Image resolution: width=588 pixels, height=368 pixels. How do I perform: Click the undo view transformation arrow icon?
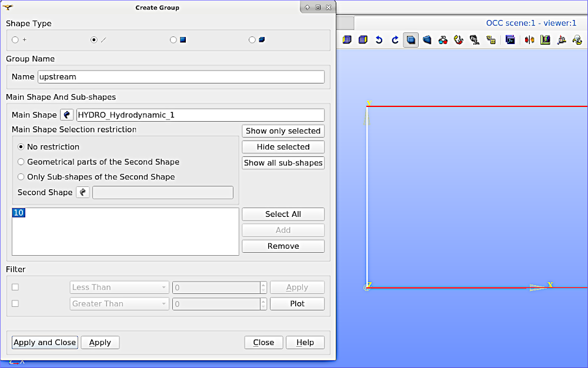(379, 40)
